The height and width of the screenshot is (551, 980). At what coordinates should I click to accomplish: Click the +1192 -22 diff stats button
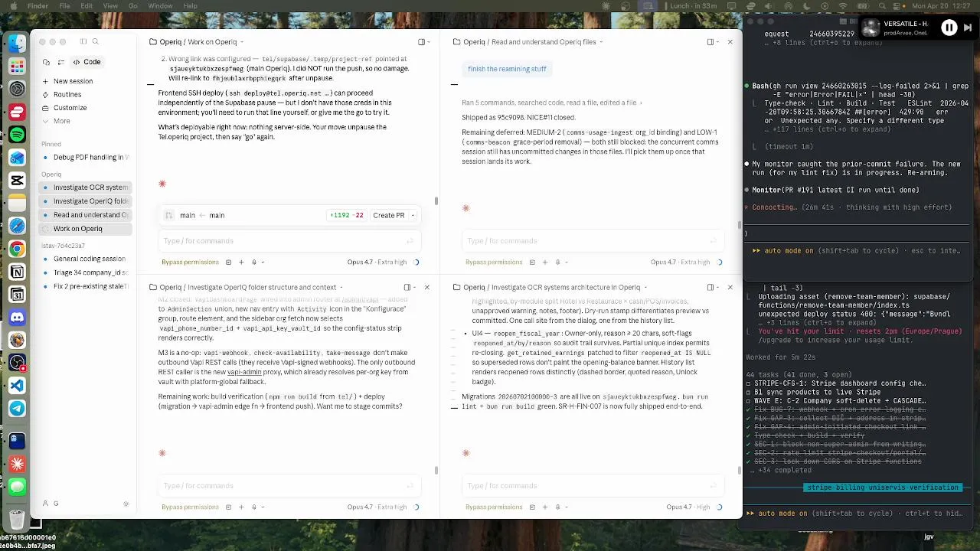click(347, 216)
